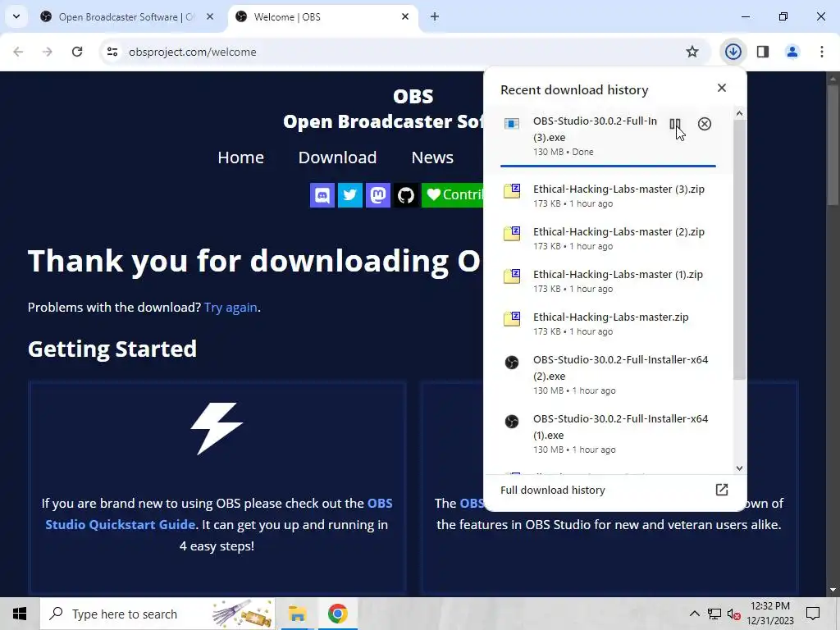Open the muted volume tray icon
The width and height of the screenshot is (840, 630).
733,614
